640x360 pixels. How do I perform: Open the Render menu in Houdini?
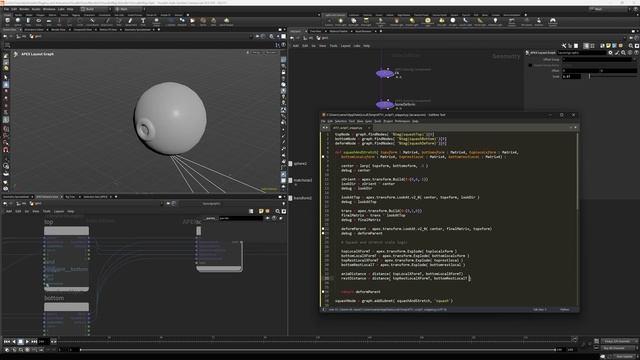(x=24, y=9)
